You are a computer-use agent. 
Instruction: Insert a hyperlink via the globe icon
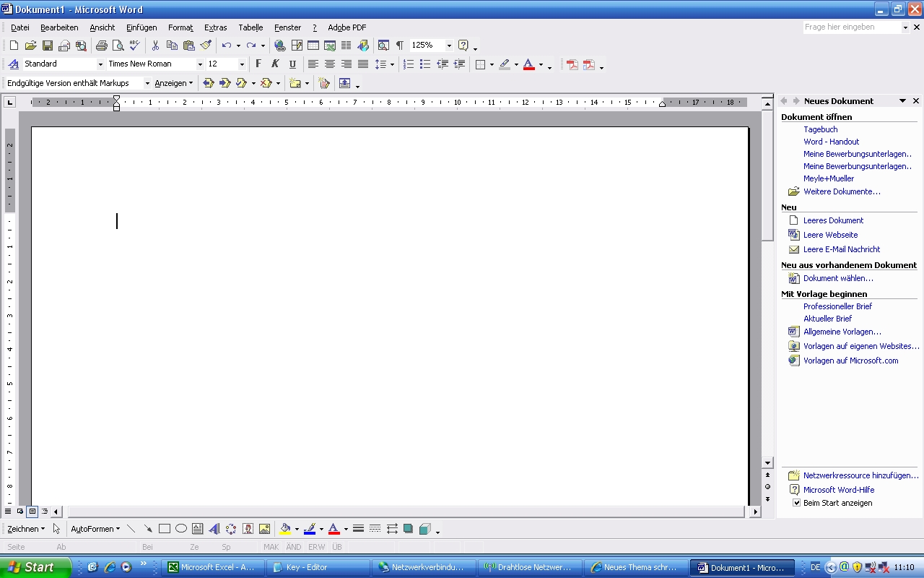coord(279,46)
